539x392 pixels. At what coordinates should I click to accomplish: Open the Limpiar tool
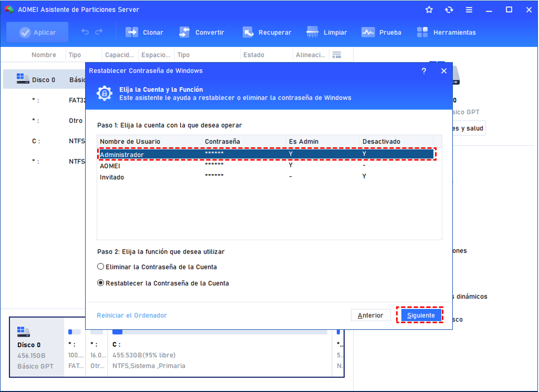(x=326, y=32)
